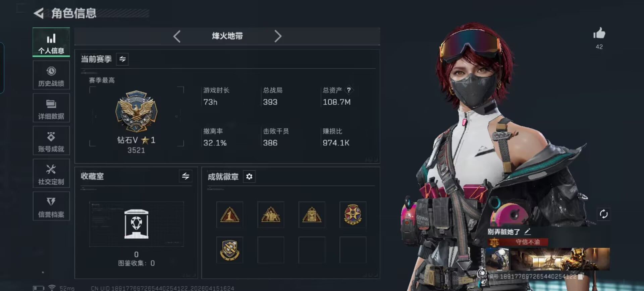
Task: Rotate the character with the refresh icon
Action: coord(603,214)
